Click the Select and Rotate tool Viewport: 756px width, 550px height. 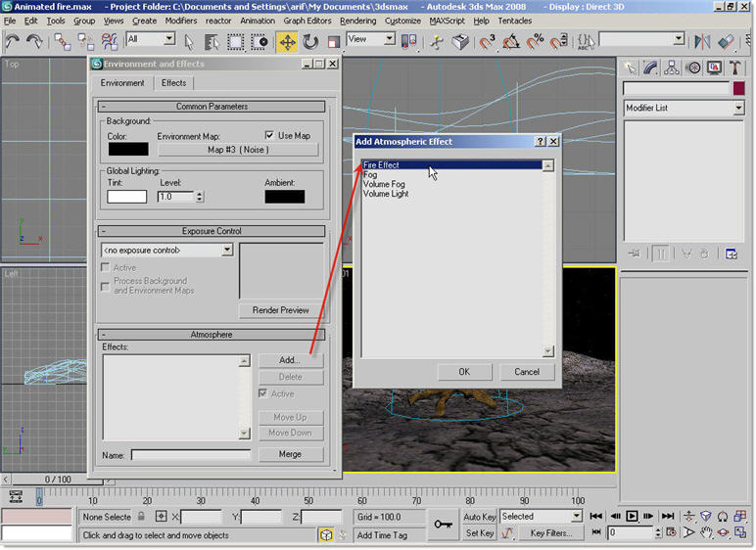(x=310, y=42)
